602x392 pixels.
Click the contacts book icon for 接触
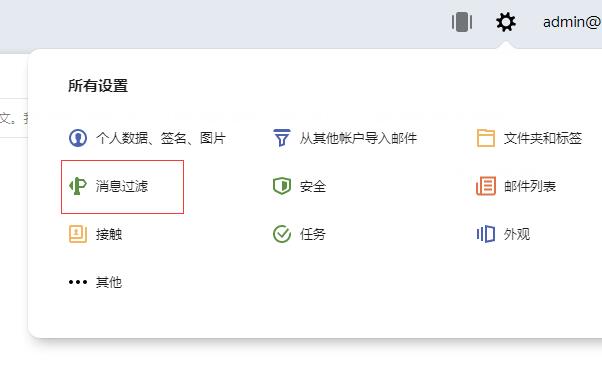[x=78, y=234]
